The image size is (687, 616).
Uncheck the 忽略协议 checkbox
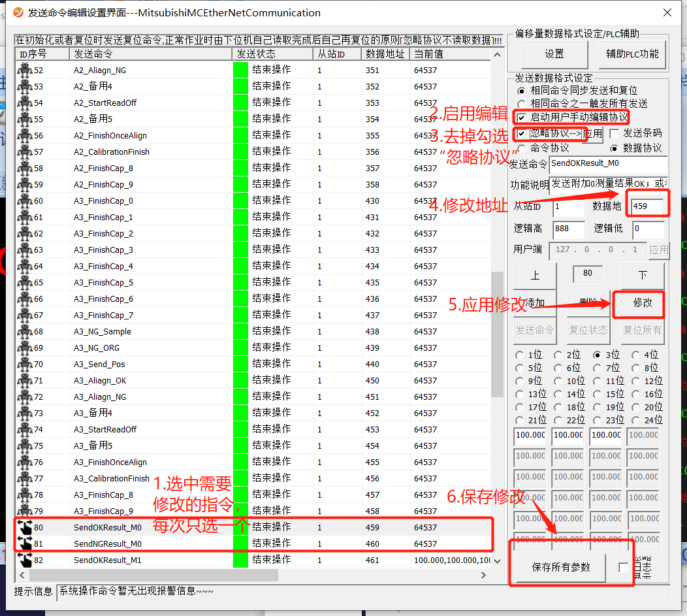(x=522, y=133)
